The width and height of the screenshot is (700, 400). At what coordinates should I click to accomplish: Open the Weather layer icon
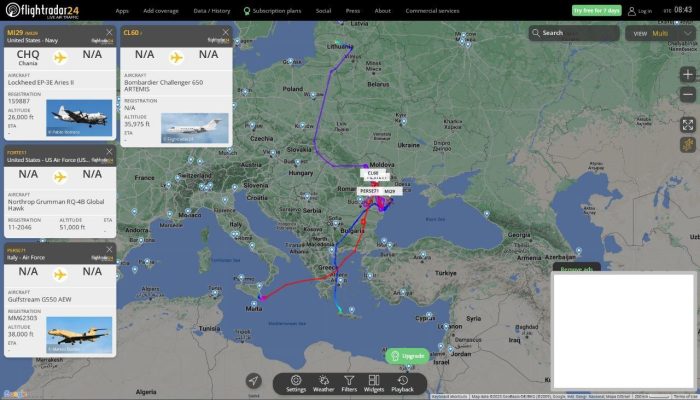coord(323,383)
